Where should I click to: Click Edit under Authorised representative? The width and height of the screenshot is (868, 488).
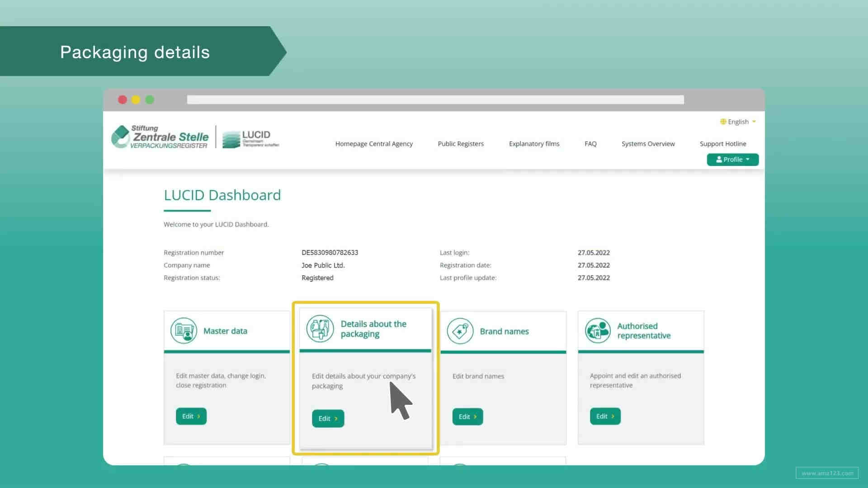click(605, 416)
